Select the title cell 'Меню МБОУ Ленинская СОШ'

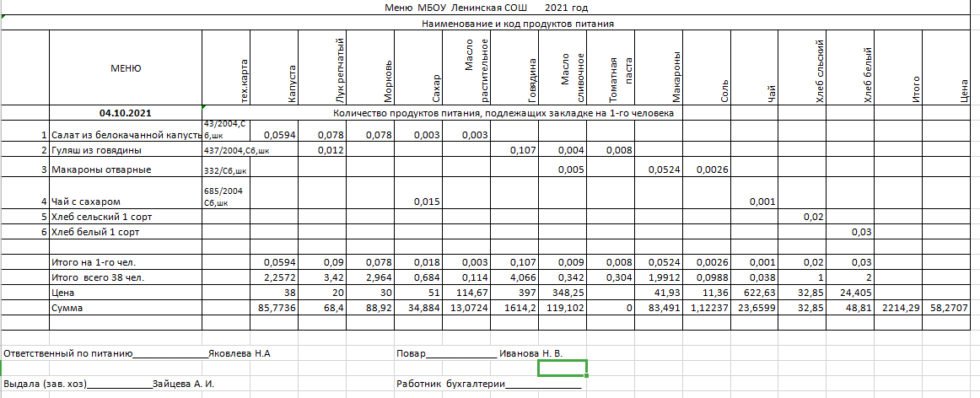click(x=485, y=8)
